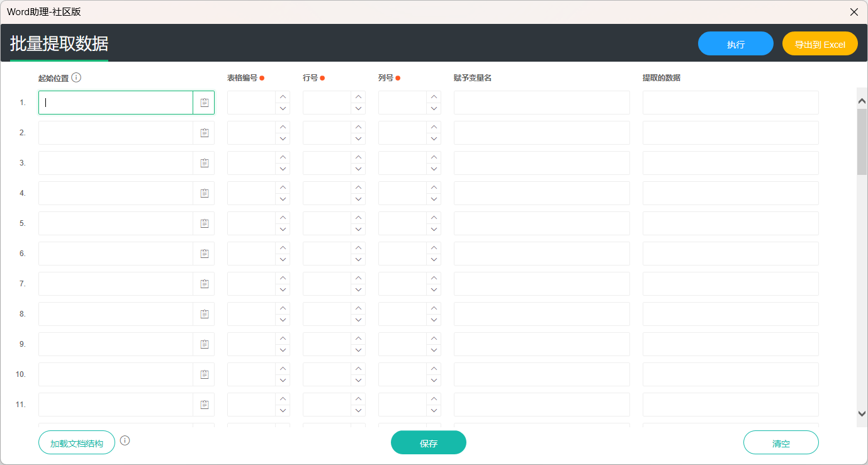Decrease 表格编号 value in row 4
This screenshot has width=868, height=465.
coord(283,199)
